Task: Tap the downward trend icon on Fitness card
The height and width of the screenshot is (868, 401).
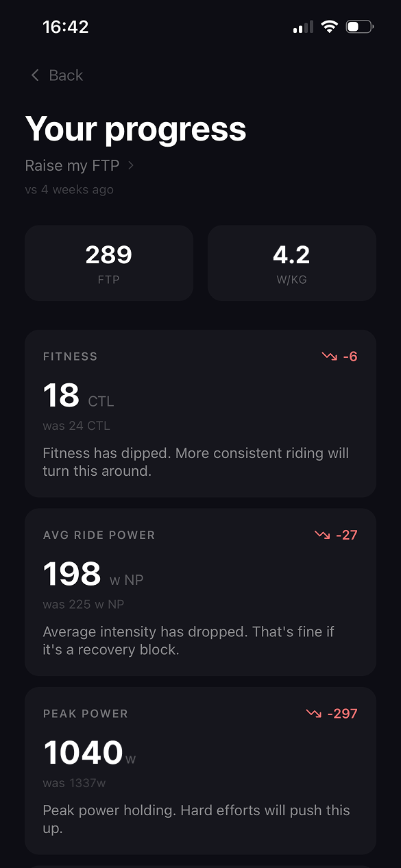Action: click(328, 356)
